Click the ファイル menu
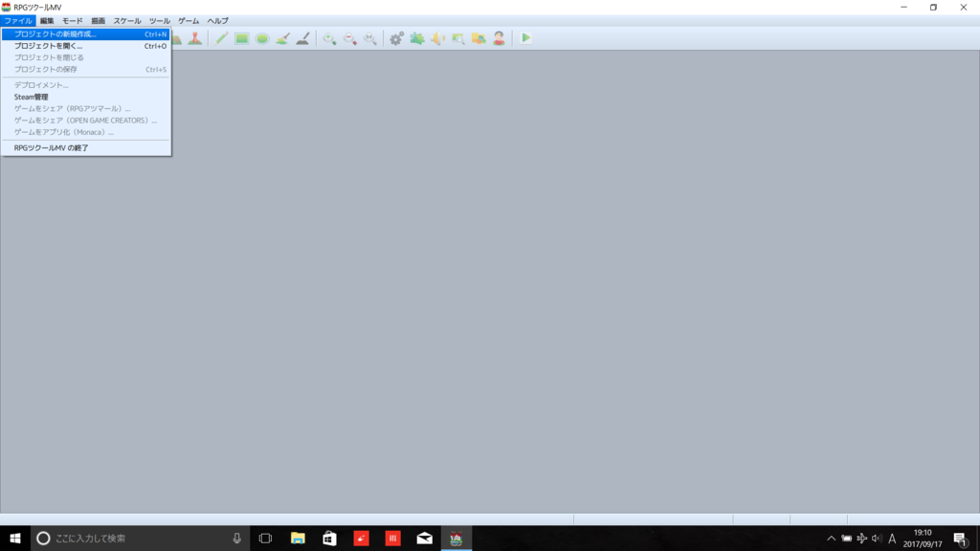 click(18, 21)
